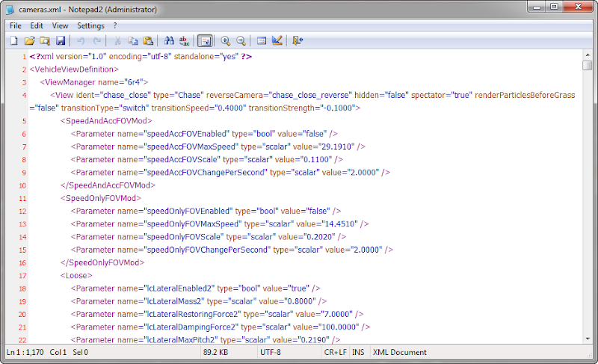598x364 pixels.
Task: Click the XML Document lexer status entry
Action: pyautogui.click(x=400, y=352)
